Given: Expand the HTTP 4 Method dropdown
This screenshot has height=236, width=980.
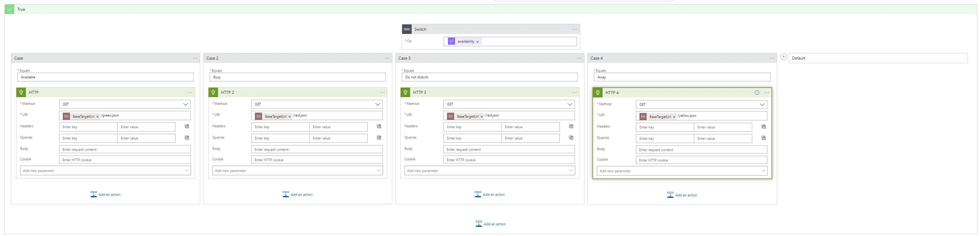Looking at the screenshot, I should coord(762,105).
